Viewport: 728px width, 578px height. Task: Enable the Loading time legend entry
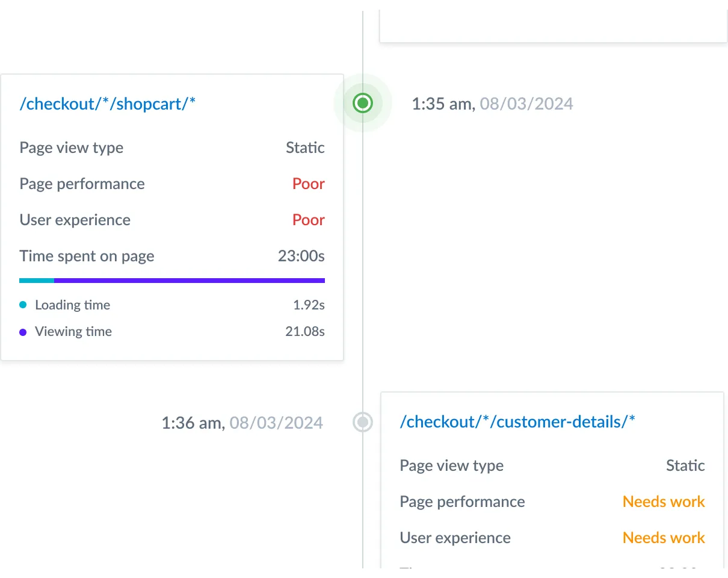click(72, 305)
